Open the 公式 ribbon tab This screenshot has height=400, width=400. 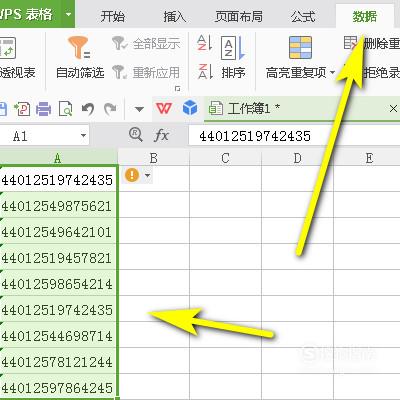pyautogui.click(x=303, y=16)
